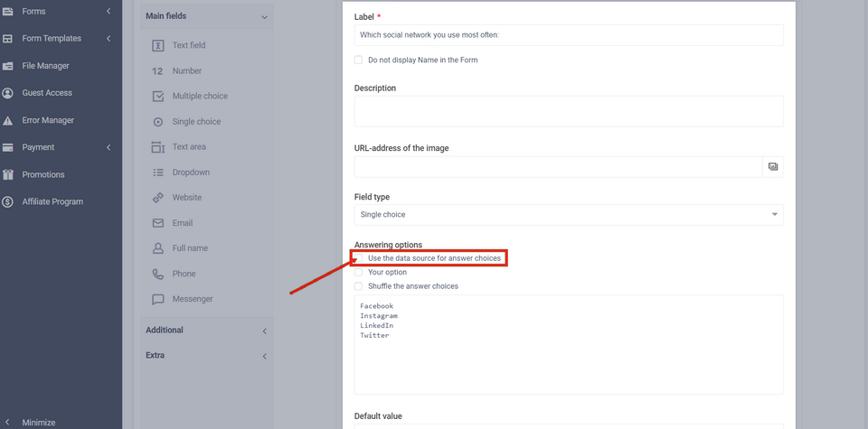Click the Forms sidebar icon
Image resolution: width=868 pixels, height=429 pixels.
pyautogui.click(x=8, y=11)
